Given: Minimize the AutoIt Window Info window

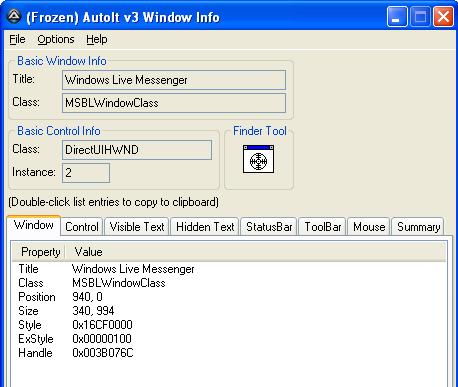Looking at the screenshot, I should (x=397, y=16).
